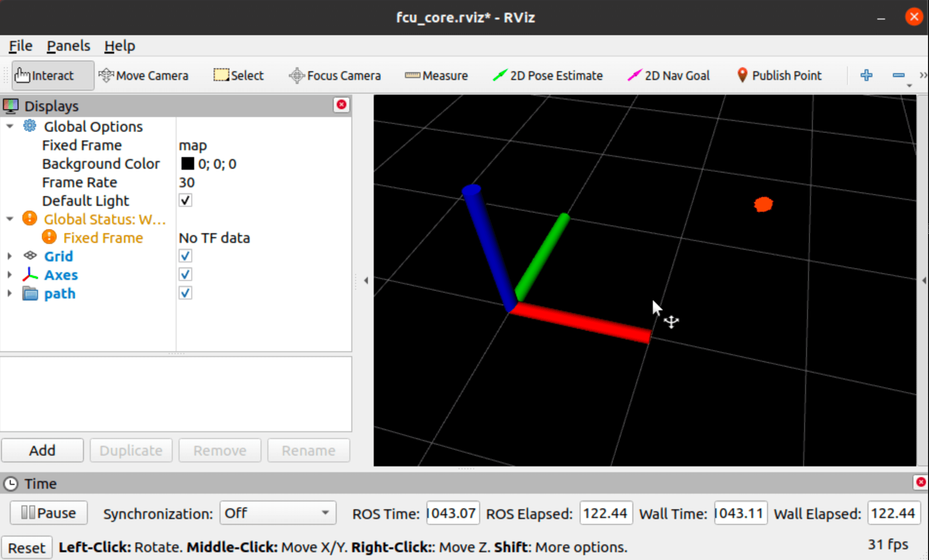Toggle the Default Light checkbox
The width and height of the screenshot is (929, 560).
pos(185,200)
